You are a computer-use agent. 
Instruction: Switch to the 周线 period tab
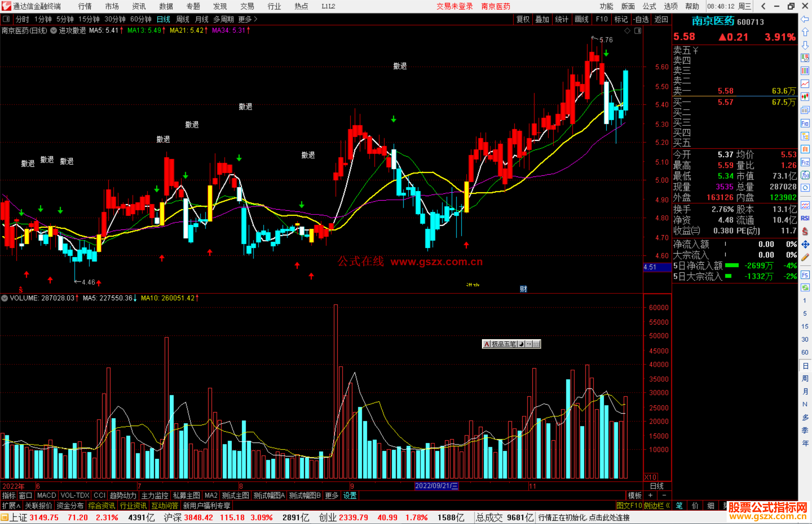(x=183, y=19)
